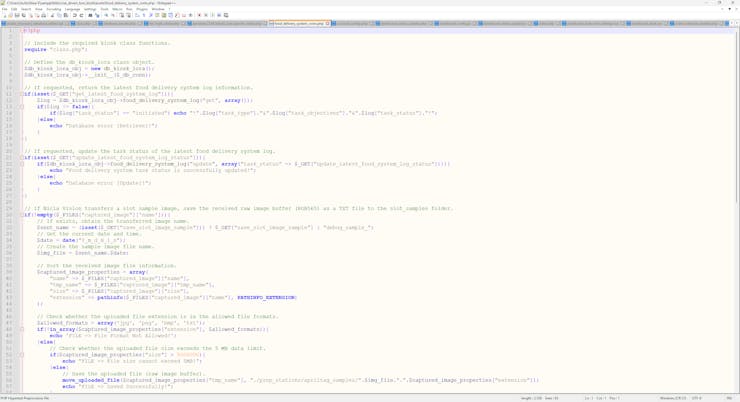Click the Windows (CR LF) status bar field
The image size is (740, 402).
coord(673,398)
